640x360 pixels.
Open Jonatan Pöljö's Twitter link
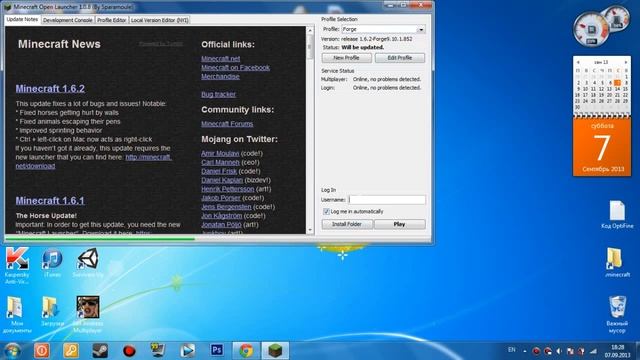(x=221, y=224)
